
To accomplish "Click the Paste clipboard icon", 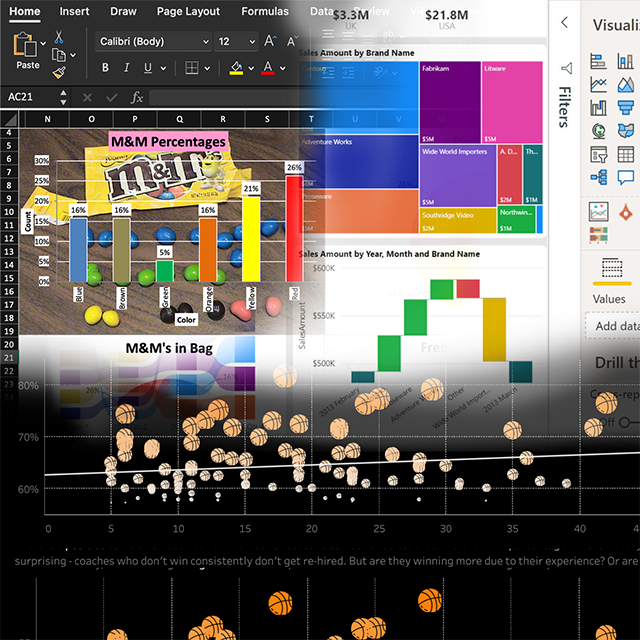I will pos(28,47).
